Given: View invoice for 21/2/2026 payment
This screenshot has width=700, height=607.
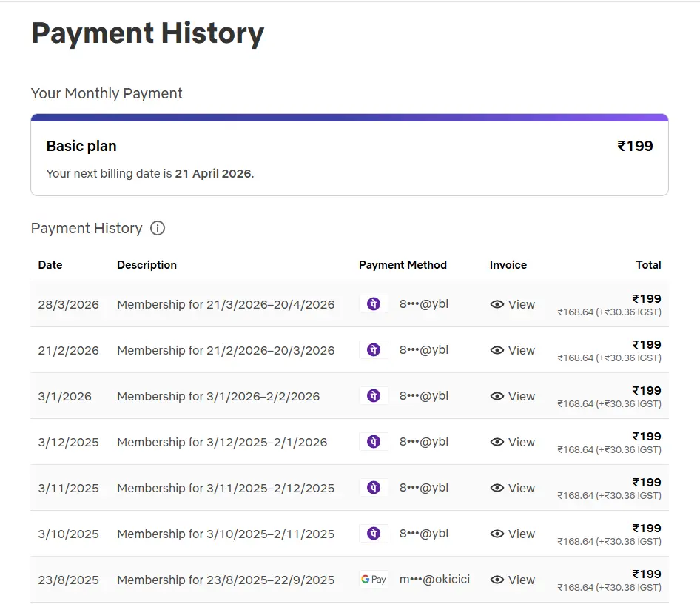Looking at the screenshot, I should (x=513, y=351).
